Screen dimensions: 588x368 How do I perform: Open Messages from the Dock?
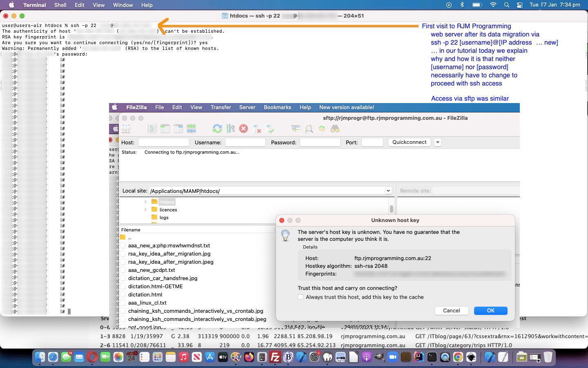(66, 357)
